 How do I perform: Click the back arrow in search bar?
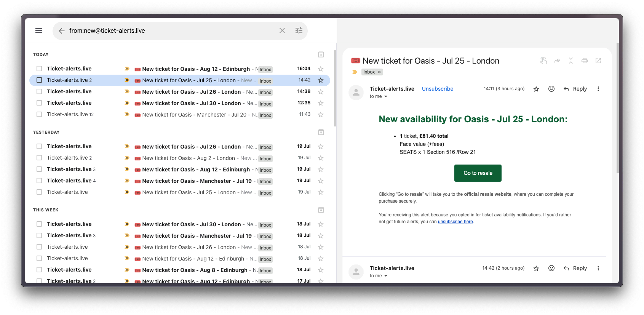pos(61,30)
